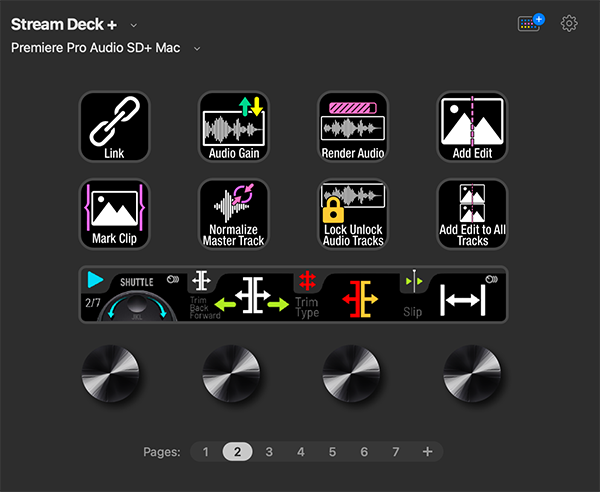The image size is (600, 492).
Task: Select the Normalize Master Track key
Action: pyautogui.click(x=233, y=214)
